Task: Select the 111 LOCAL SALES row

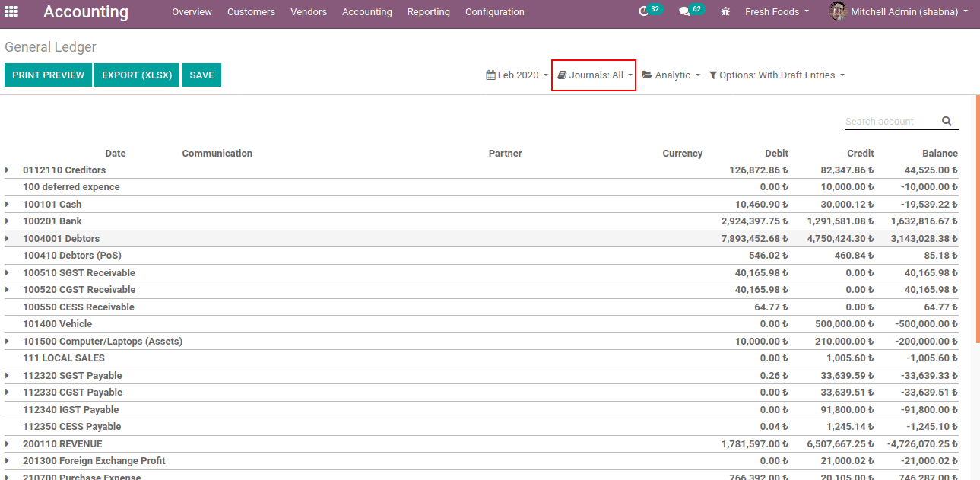Action: 481,358
